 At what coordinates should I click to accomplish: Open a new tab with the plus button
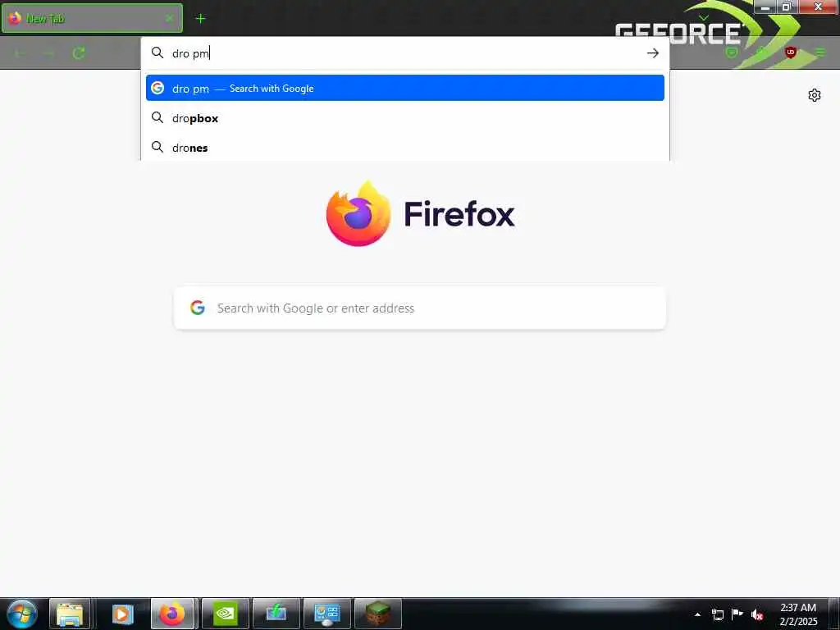click(200, 19)
